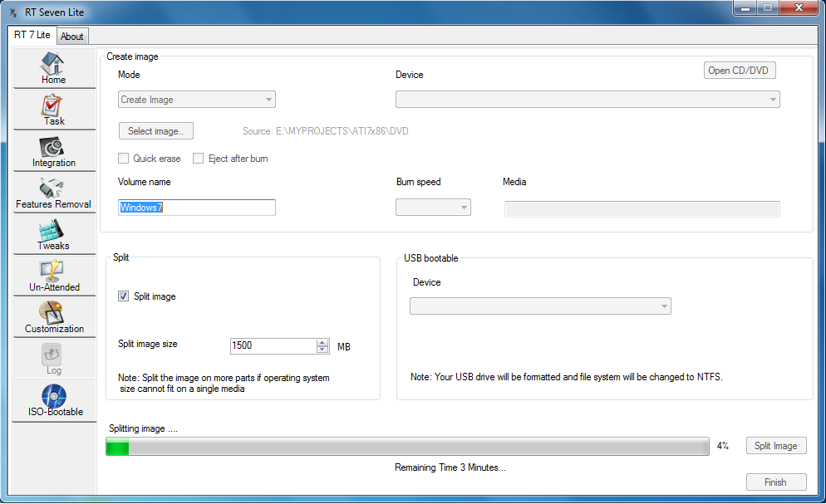This screenshot has width=826, height=504.
Task: Click the disabled Log icon
Action: (54, 359)
